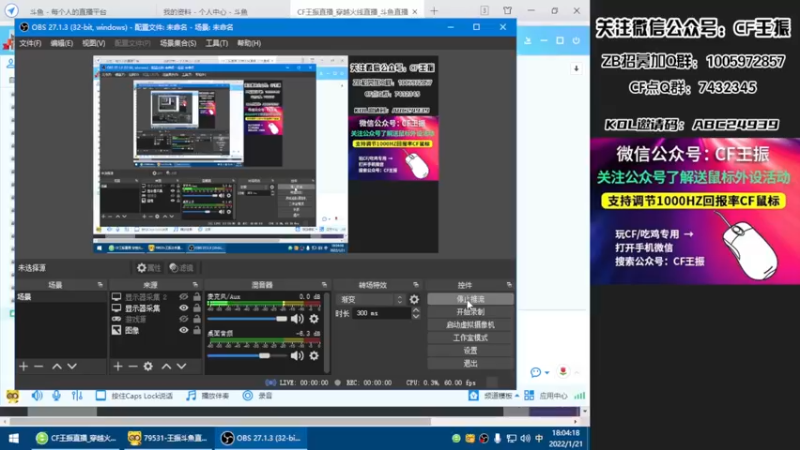This screenshot has width=800, height=450.
Task: Toggle the lock on the 显示器采集 source
Action: pos(196,308)
